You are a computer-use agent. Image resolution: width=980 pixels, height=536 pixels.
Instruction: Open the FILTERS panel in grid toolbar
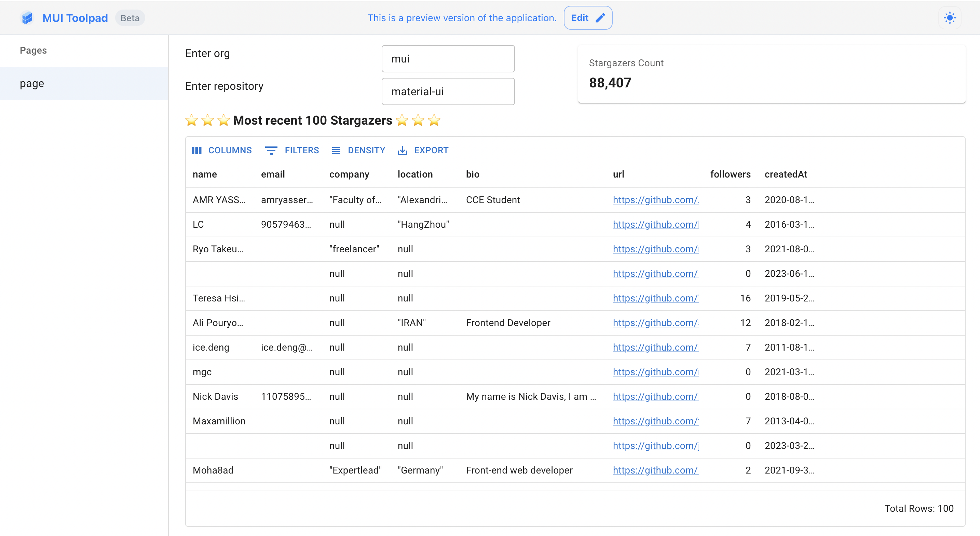tap(292, 151)
